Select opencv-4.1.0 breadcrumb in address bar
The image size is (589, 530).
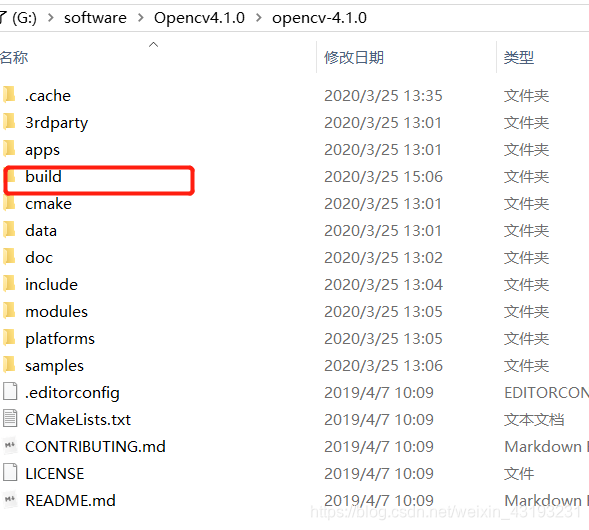319,18
